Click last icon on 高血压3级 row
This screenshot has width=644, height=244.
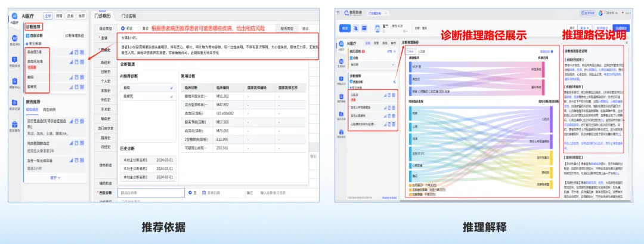pyautogui.click(x=82, y=52)
